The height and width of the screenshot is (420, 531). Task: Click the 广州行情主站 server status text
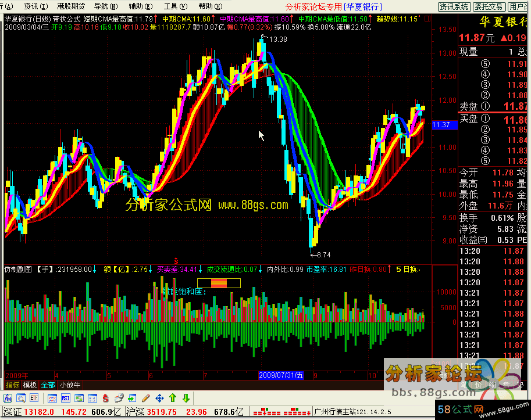pyautogui.click(x=352, y=411)
